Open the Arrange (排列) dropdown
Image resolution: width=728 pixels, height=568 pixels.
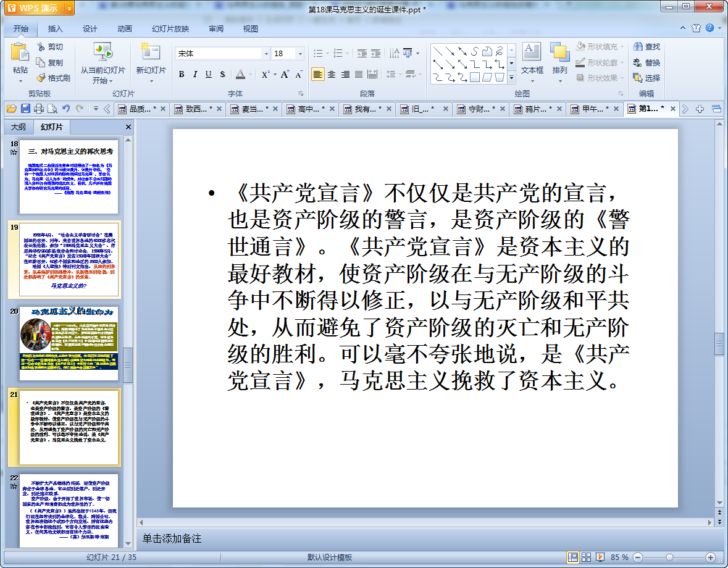(x=560, y=81)
